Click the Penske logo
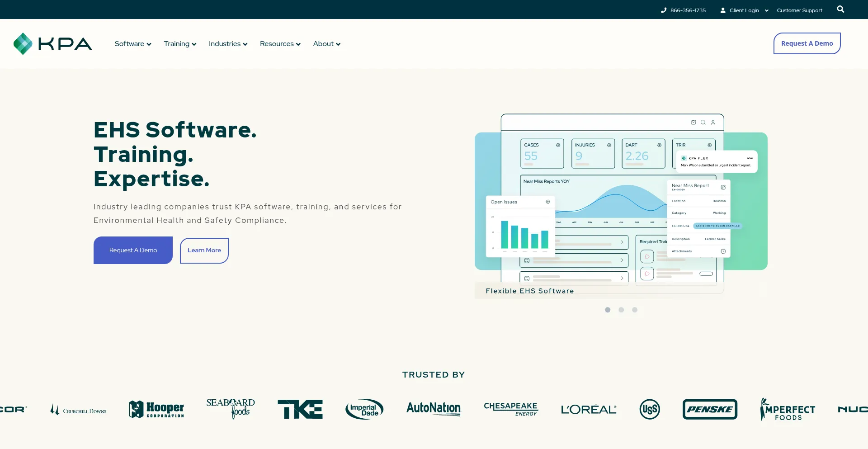The image size is (868, 449). coord(710,409)
